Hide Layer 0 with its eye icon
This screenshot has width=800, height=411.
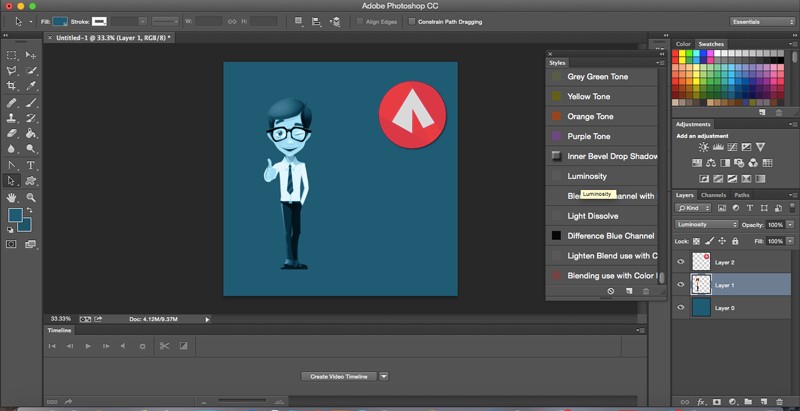(x=680, y=307)
